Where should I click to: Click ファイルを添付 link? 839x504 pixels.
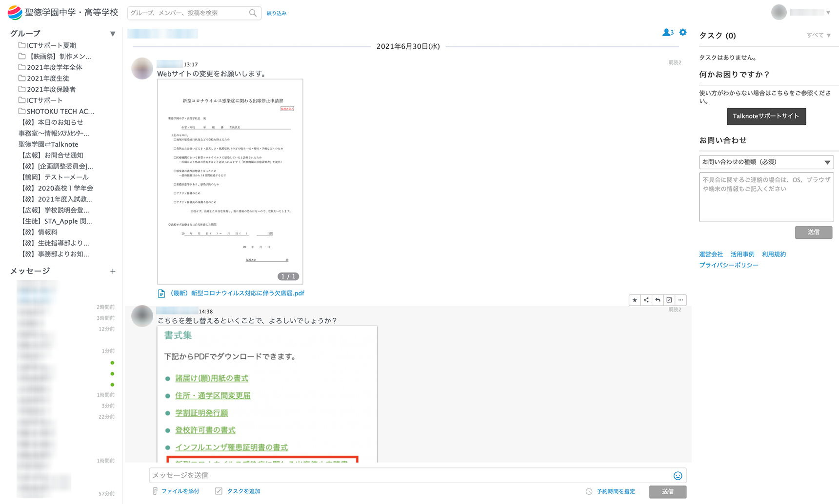point(180,491)
